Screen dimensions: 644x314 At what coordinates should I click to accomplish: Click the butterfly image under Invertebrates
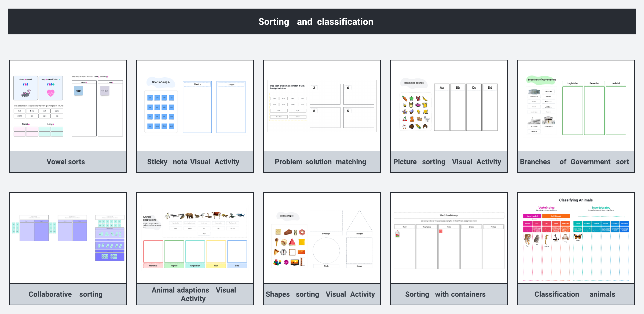[x=578, y=237]
